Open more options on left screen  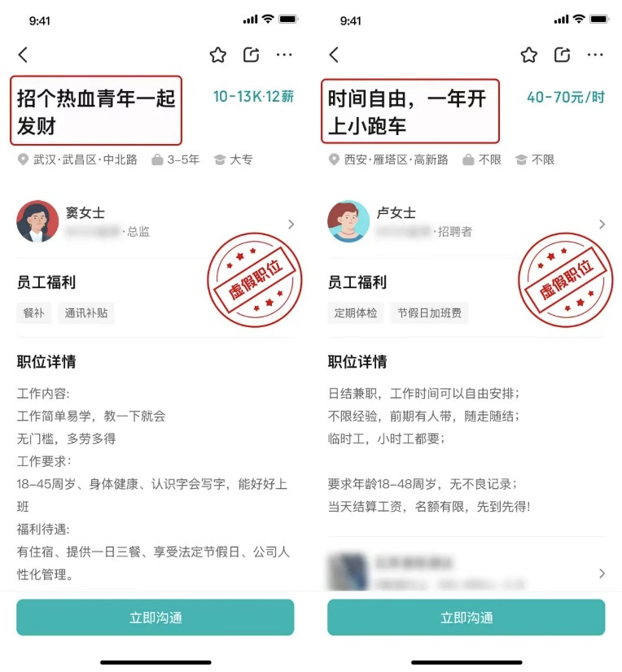click(x=284, y=55)
